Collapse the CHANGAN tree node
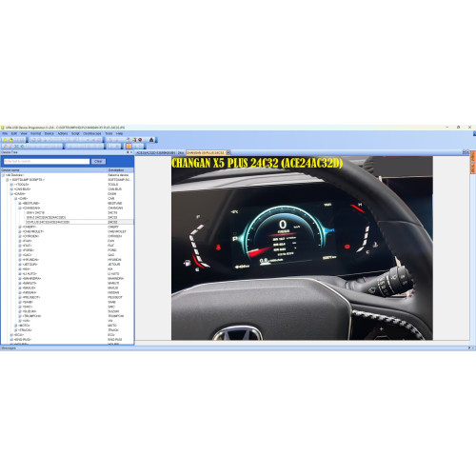This screenshot has height=476, width=476. pos(20,208)
